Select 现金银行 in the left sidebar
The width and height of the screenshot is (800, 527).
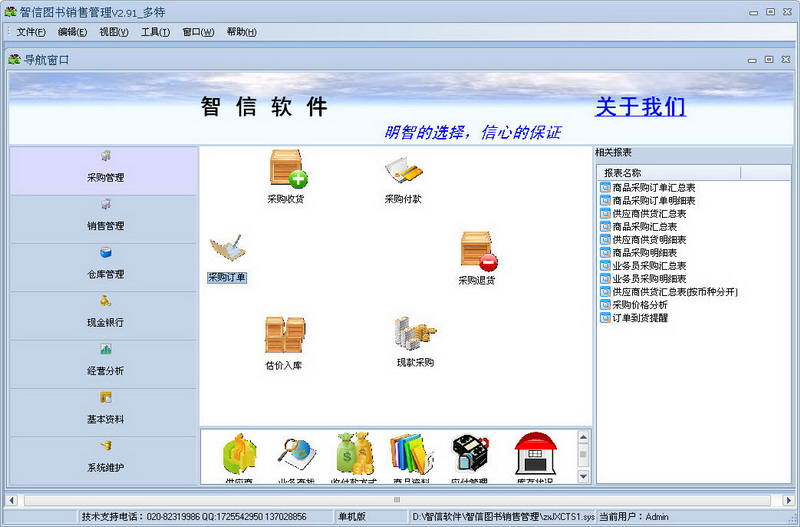click(x=104, y=316)
